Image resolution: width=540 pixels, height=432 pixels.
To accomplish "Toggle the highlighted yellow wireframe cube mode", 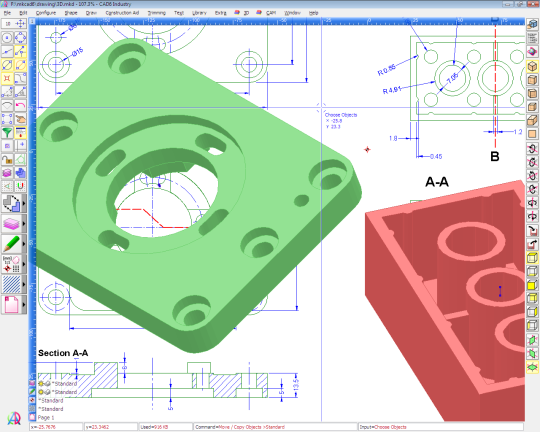I will pos(532,257).
